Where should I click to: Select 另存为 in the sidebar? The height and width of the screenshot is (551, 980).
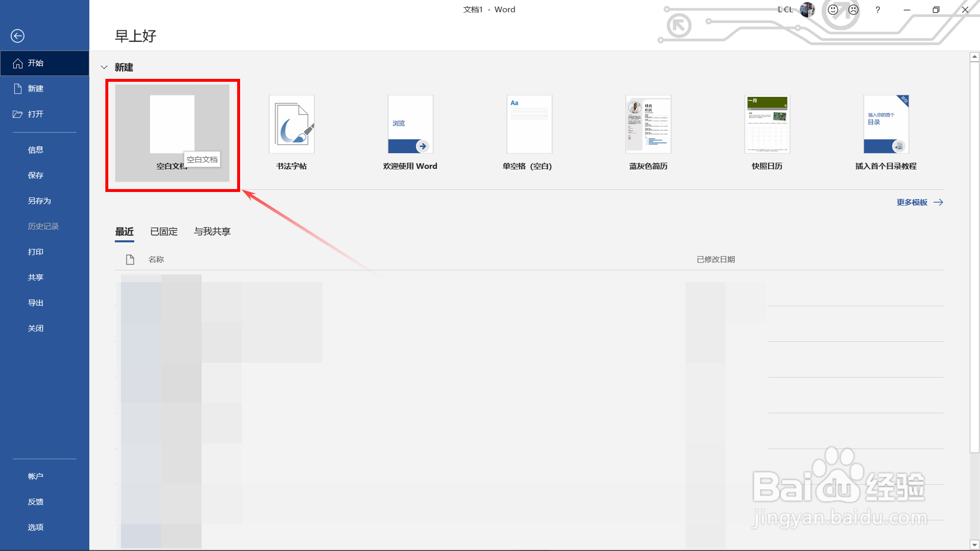click(39, 201)
